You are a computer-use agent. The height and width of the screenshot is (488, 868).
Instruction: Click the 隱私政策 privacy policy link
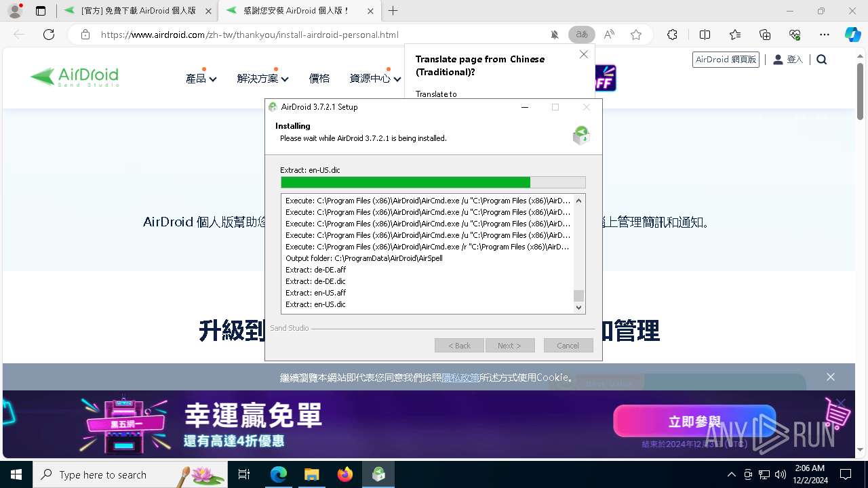460,378
